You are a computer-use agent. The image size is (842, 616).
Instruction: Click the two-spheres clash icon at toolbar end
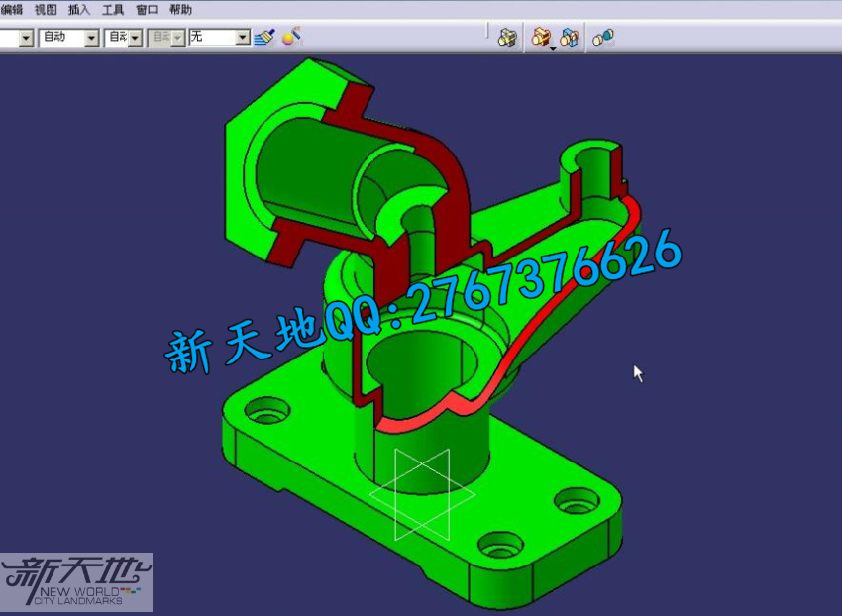tap(602, 37)
